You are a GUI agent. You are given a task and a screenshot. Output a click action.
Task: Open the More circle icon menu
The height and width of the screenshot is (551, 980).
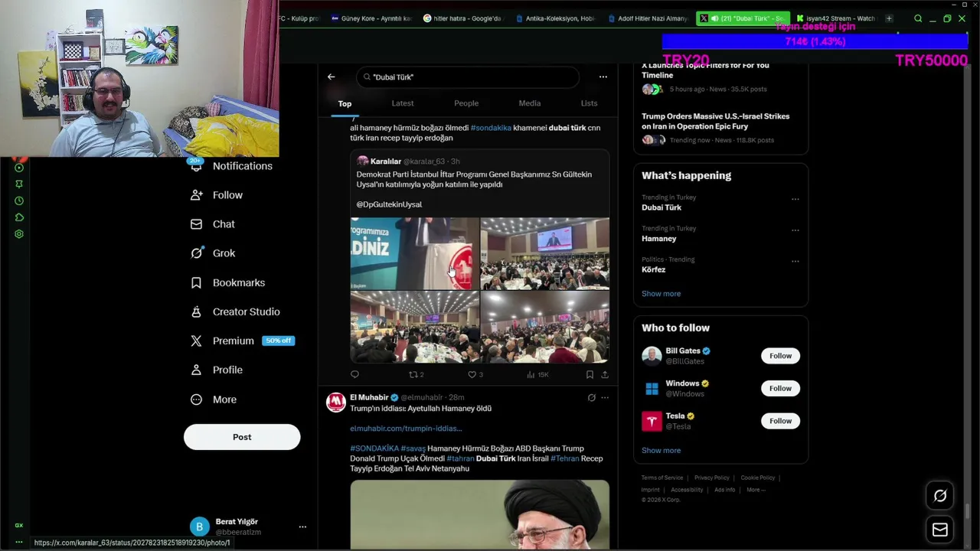[197, 399]
